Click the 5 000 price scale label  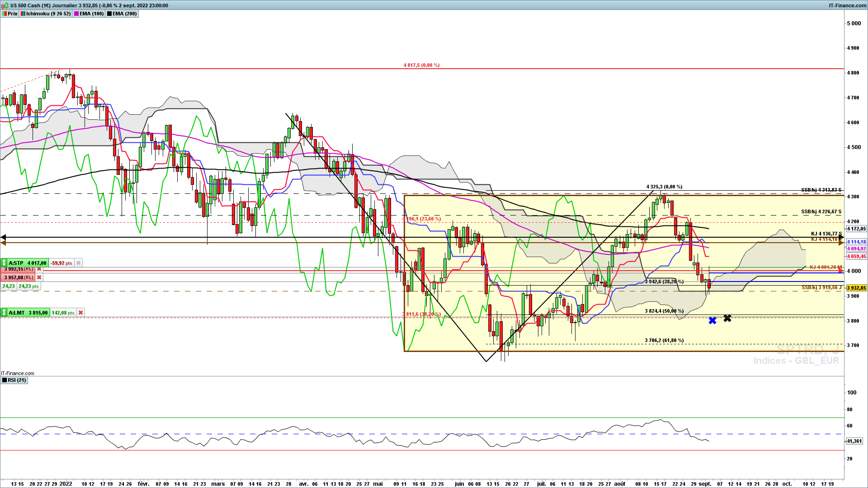pyautogui.click(x=854, y=23)
